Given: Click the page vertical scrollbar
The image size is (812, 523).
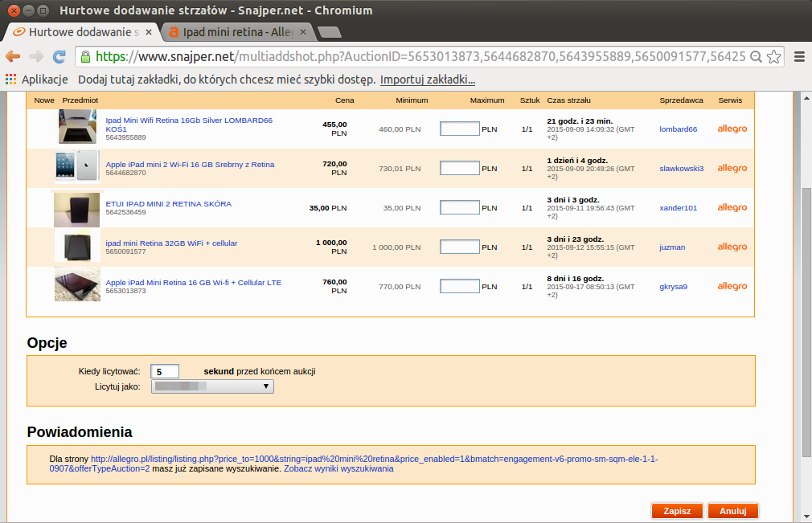Looking at the screenshot, I should point(806,321).
